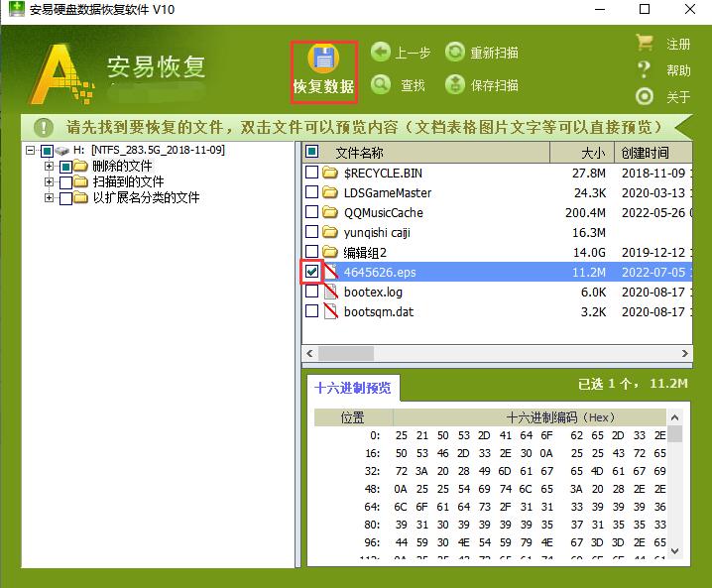712x588 pixels.
Task: Expand the 扫描到的文件 tree node
Action: pos(49,182)
